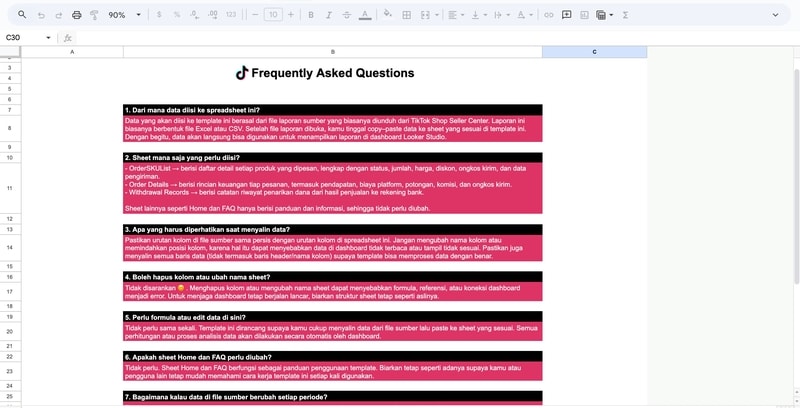Open the functions sigma icon
The height and width of the screenshot is (408, 800).
[x=626, y=15]
